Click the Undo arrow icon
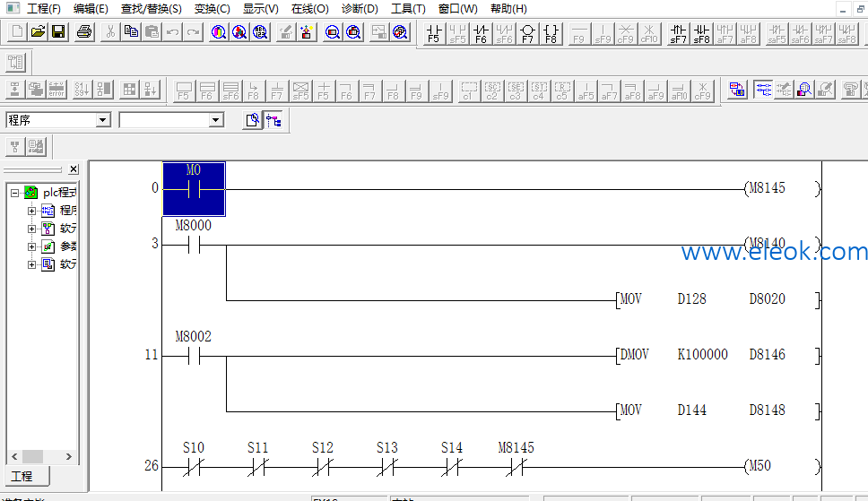This screenshot has height=501, width=868. [172, 31]
